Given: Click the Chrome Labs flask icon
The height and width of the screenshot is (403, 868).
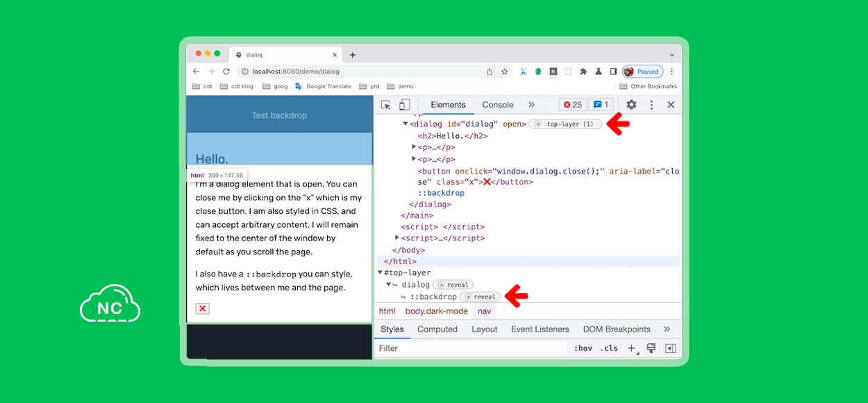Looking at the screenshot, I should pos(598,72).
